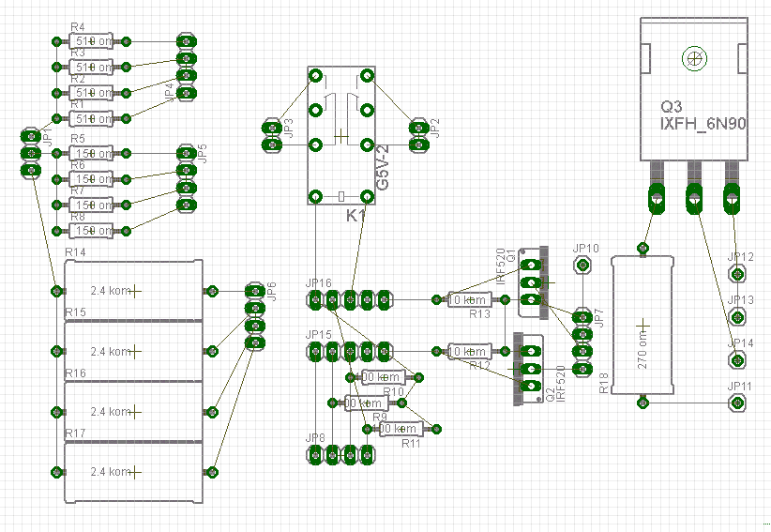Click the R16 designator text
The width and height of the screenshot is (771, 532).
(75, 373)
